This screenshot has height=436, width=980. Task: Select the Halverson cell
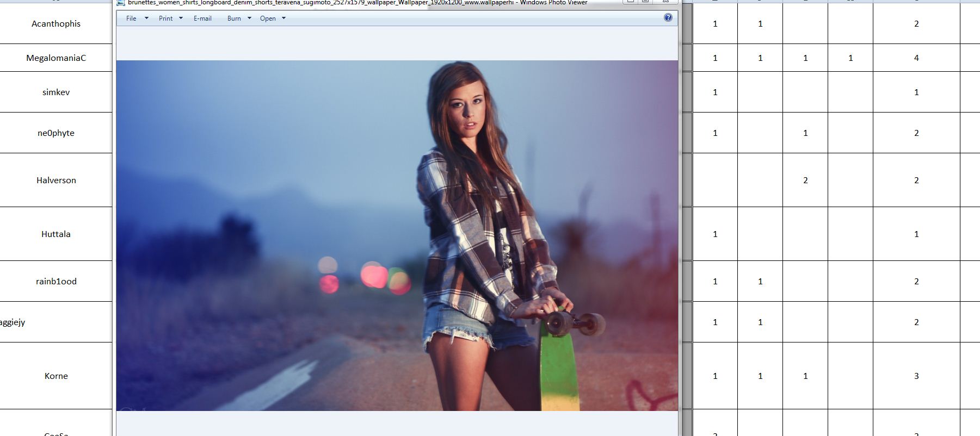(x=56, y=180)
